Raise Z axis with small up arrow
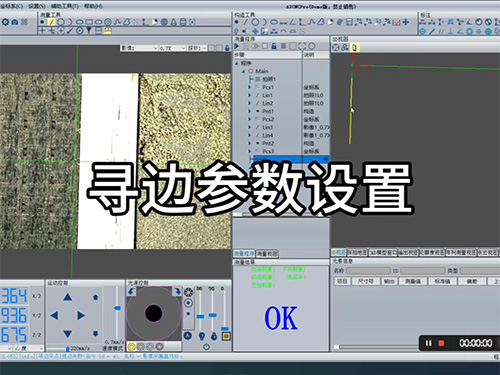500x375 pixels. (96, 297)
